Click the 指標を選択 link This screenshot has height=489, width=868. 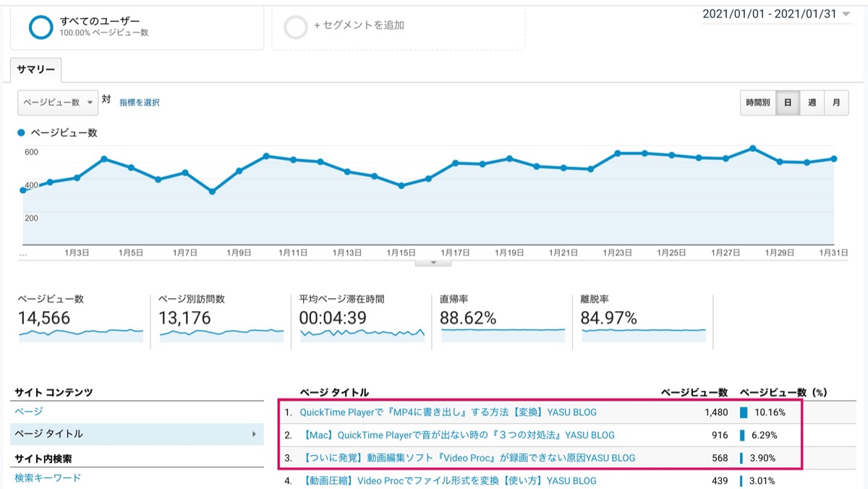tap(140, 103)
